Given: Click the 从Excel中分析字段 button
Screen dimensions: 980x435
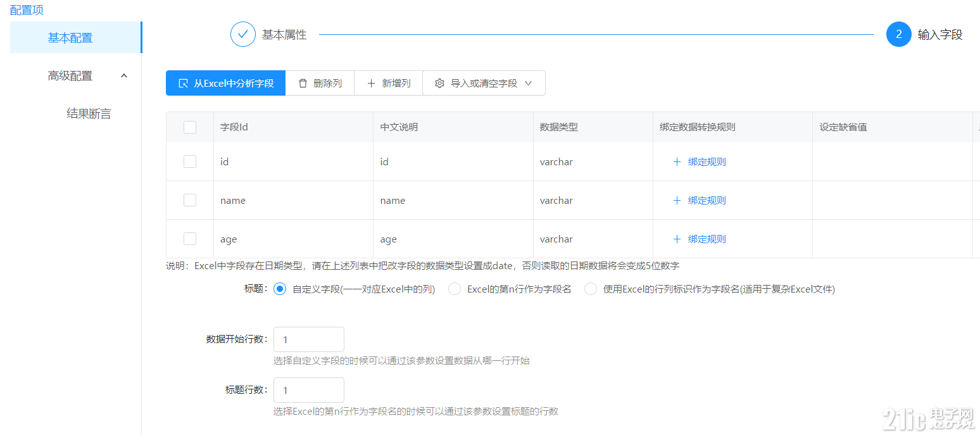Looking at the screenshot, I should pyautogui.click(x=225, y=83).
